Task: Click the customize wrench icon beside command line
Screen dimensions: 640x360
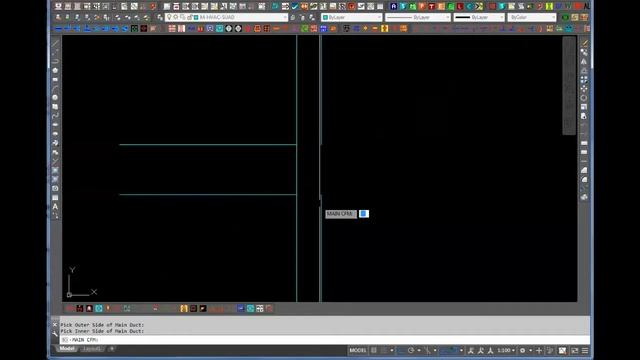Action: click(x=55, y=334)
